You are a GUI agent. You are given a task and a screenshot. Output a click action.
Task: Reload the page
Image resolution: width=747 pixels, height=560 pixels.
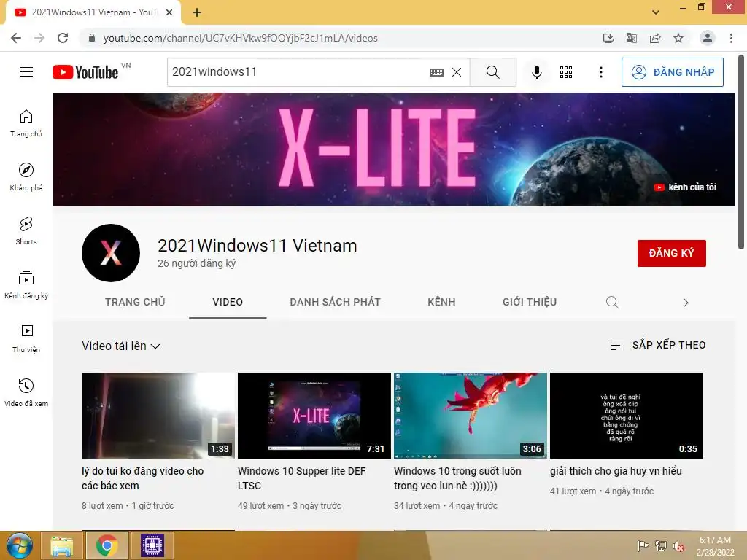tap(63, 38)
